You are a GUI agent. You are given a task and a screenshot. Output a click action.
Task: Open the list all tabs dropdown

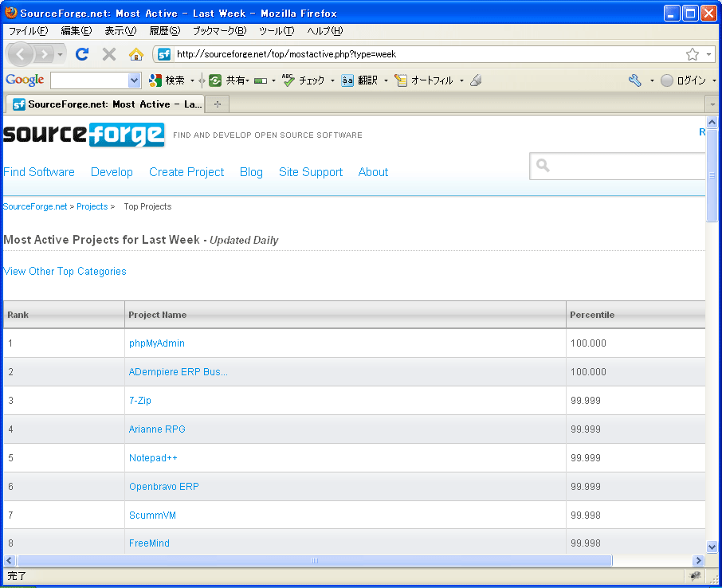712,104
